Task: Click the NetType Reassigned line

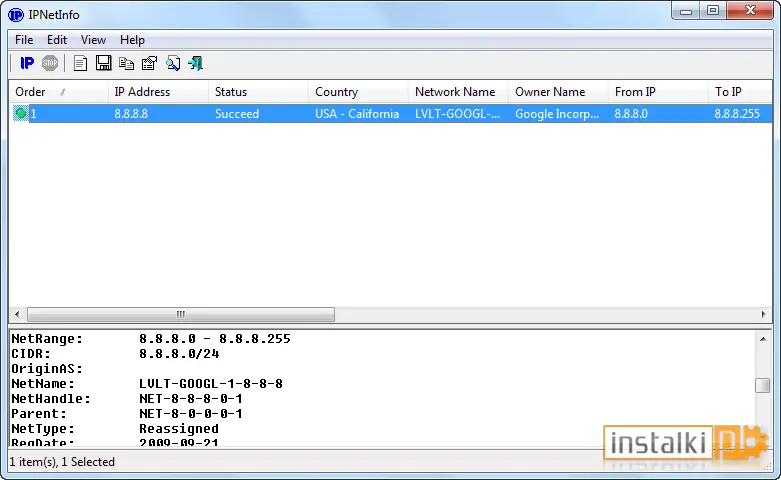Action: pos(115,429)
